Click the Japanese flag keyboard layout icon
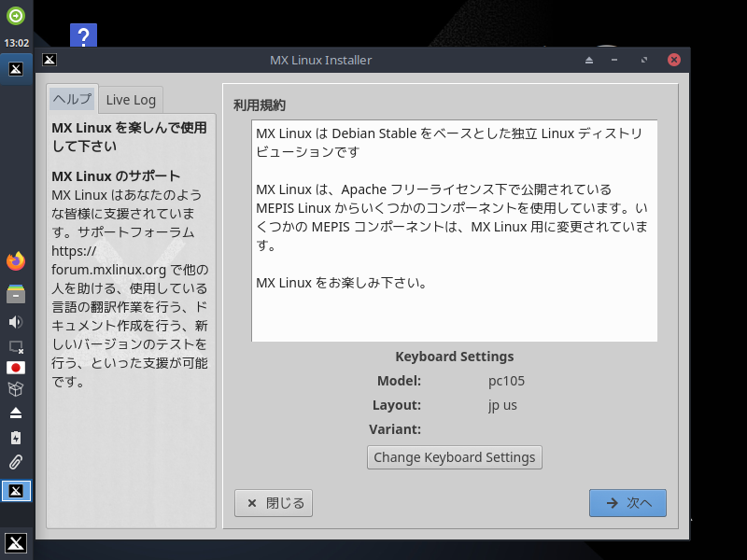This screenshot has width=747, height=560. (16, 368)
